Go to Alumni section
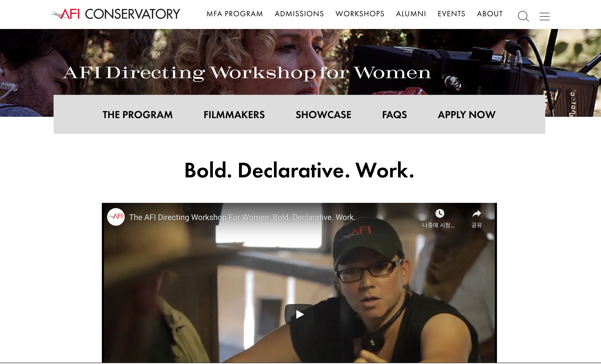The width and height of the screenshot is (601, 364). pyautogui.click(x=411, y=14)
